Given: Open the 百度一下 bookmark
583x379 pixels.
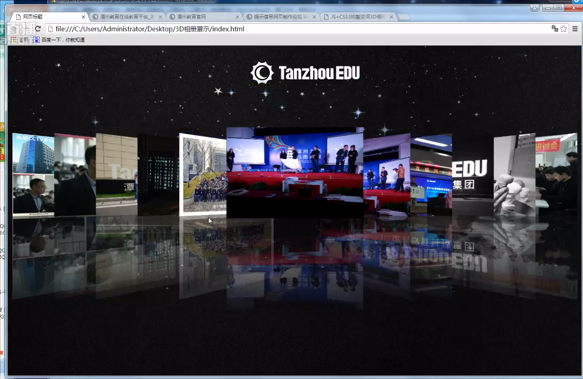Looking at the screenshot, I should [x=59, y=39].
